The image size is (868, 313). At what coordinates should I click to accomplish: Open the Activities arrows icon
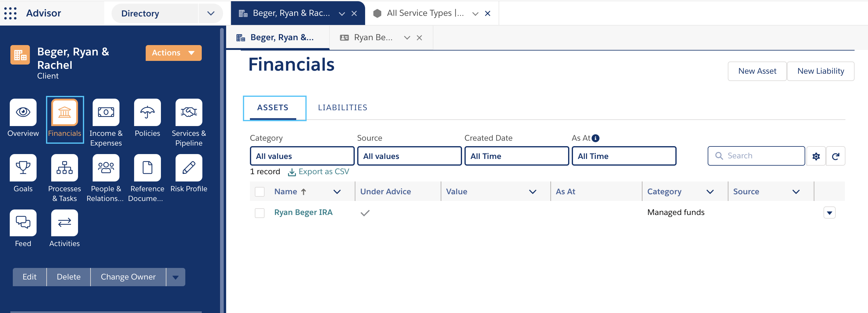point(64,223)
